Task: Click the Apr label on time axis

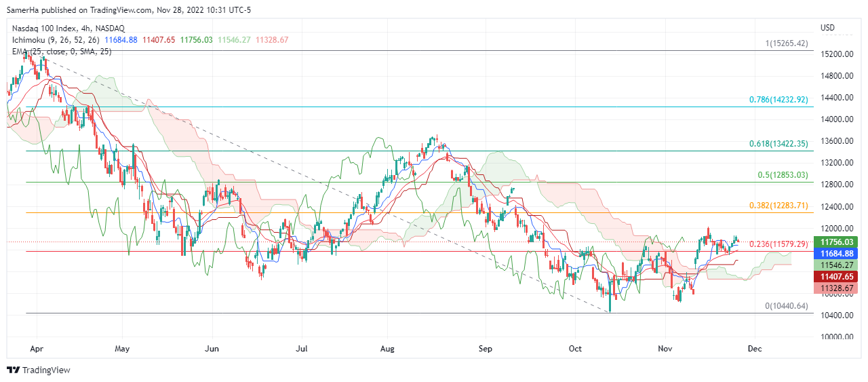Action: [x=37, y=349]
